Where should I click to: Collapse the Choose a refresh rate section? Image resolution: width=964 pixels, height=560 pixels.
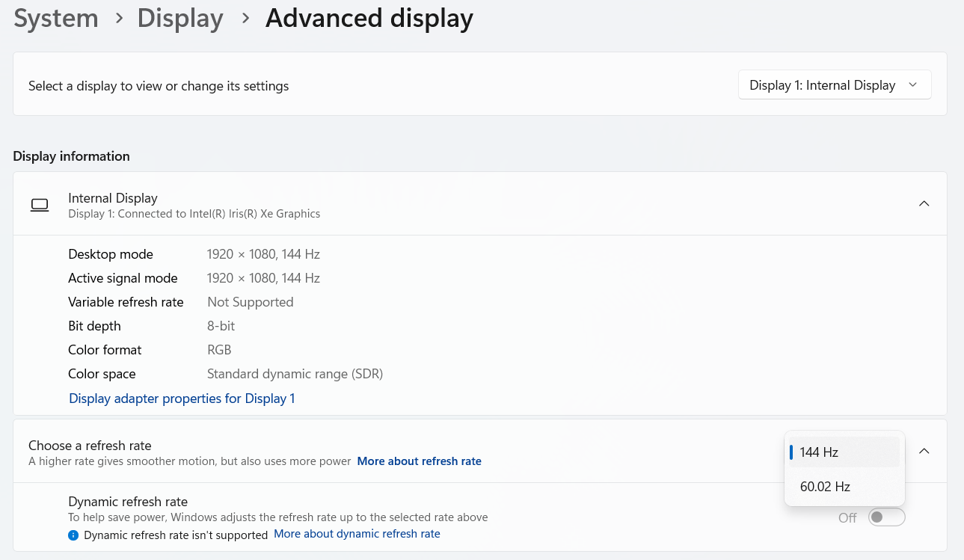click(924, 452)
